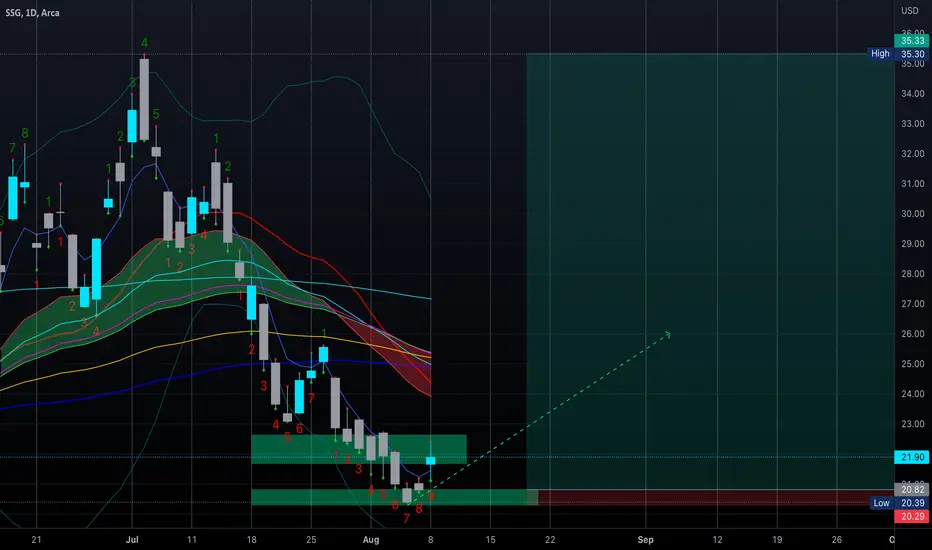Click the 29.00 price axis label
Screen dimensions: 932x550
[x=912, y=244]
